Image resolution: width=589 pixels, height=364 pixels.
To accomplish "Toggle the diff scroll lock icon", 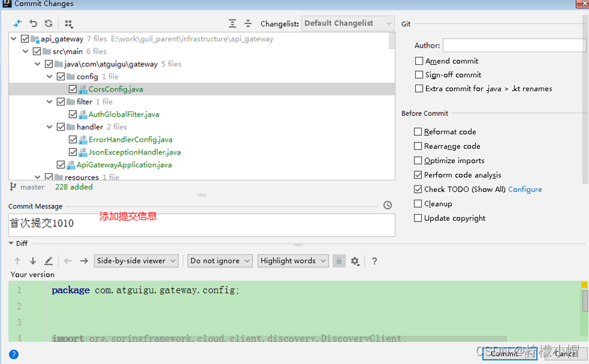I will (x=339, y=260).
